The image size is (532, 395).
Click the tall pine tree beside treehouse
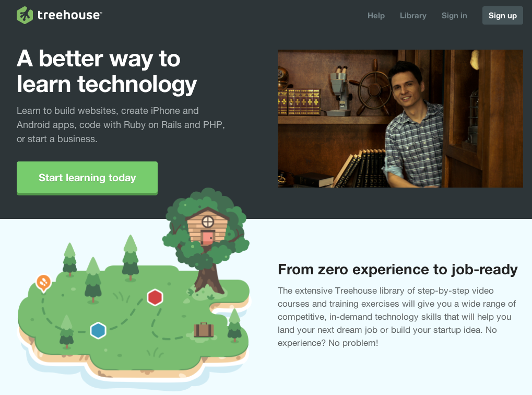click(131, 258)
